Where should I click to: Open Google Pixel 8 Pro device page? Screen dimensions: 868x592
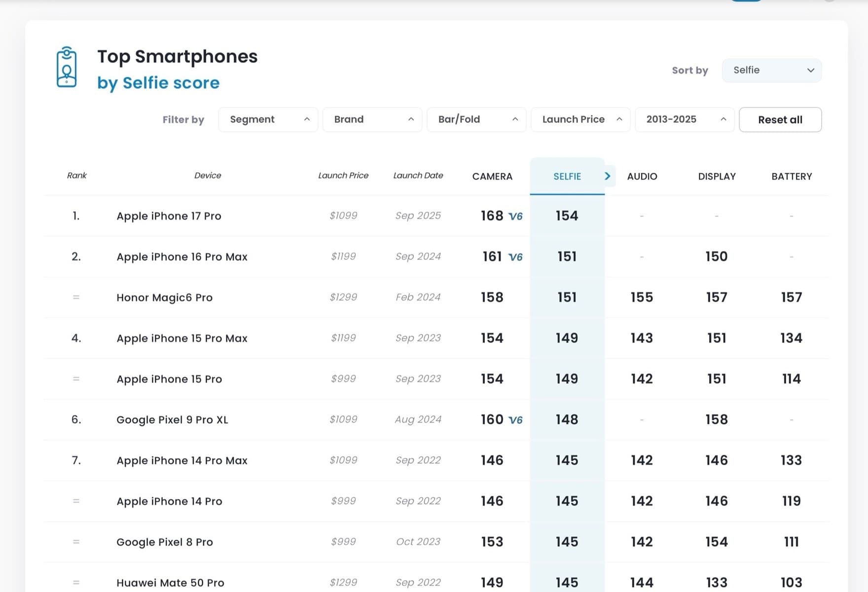165,542
